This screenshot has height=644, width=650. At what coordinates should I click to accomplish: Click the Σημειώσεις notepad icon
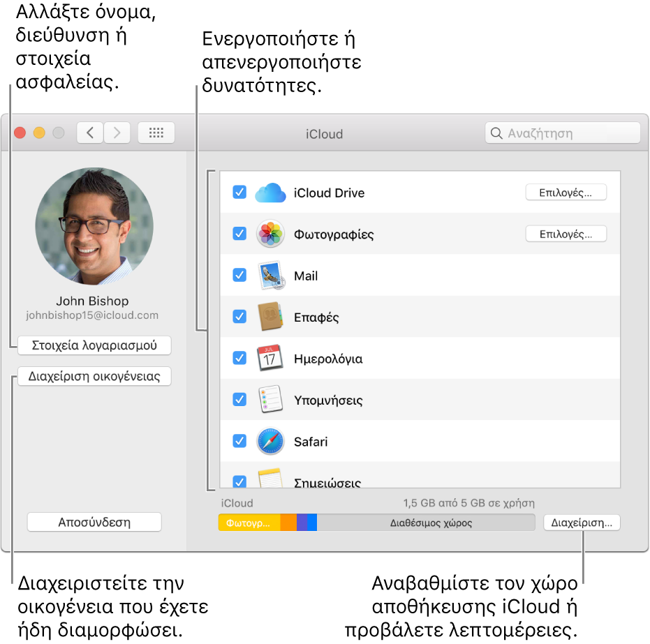click(x=270, y=479)
